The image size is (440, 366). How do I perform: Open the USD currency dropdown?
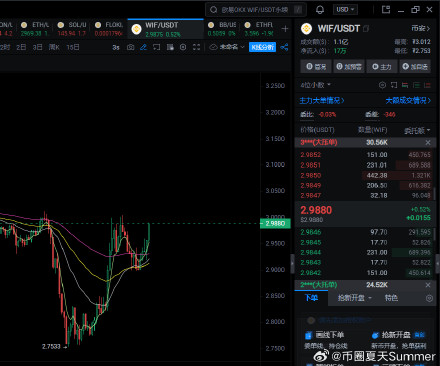click(x=345, y=10)
